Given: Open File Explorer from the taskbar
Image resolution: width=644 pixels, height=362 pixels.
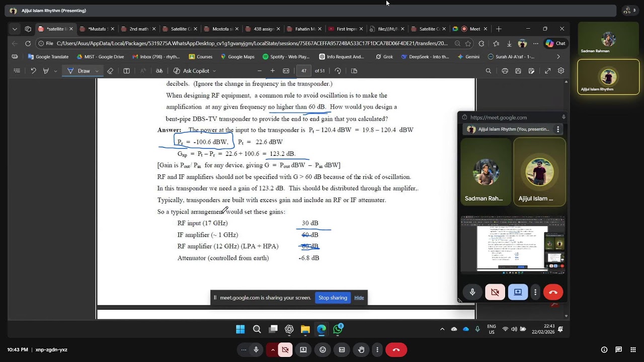Looking at the screenshot, I should pyautogui.click(x=305, y=329).
